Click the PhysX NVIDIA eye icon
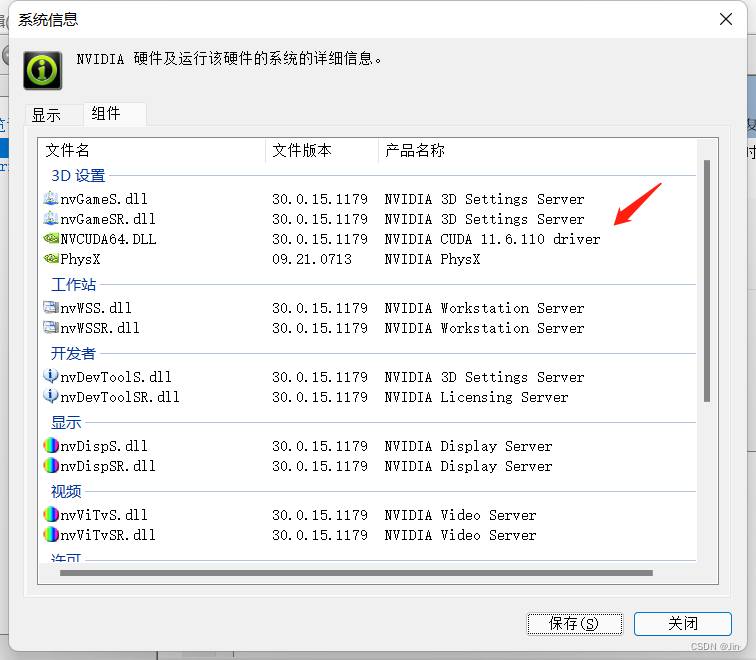The height and width of the screenshot is (660, 756). (x=51, y=258)
